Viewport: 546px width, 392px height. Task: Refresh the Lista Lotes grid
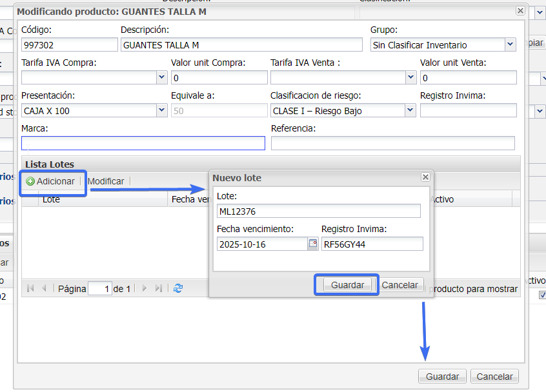click(x=178, y=289)
